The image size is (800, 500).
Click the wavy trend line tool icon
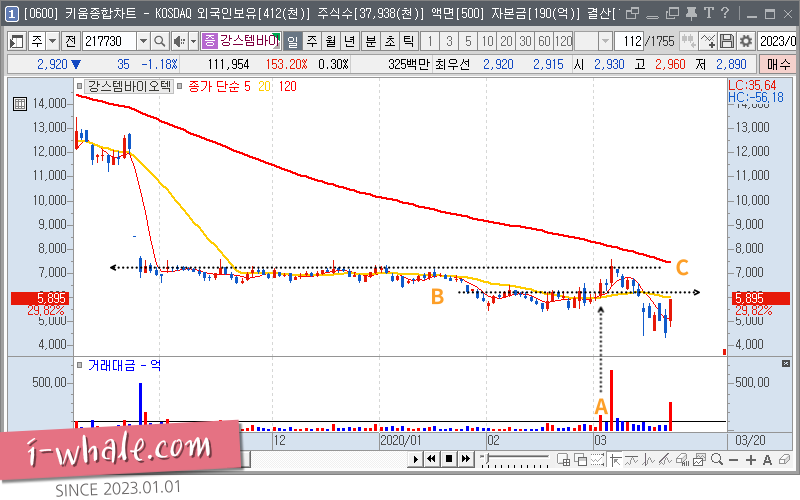click(632, 460)
